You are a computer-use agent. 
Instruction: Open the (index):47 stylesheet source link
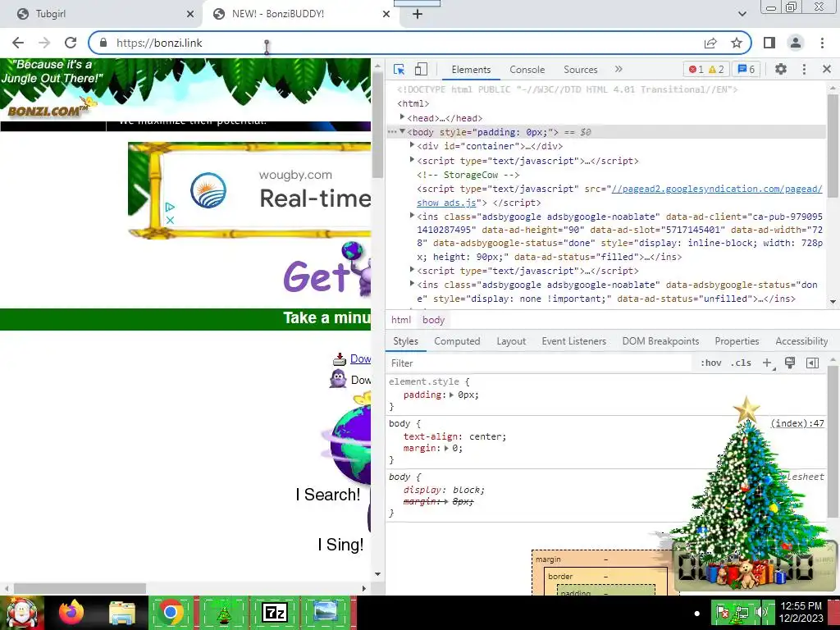click(797, 423)
